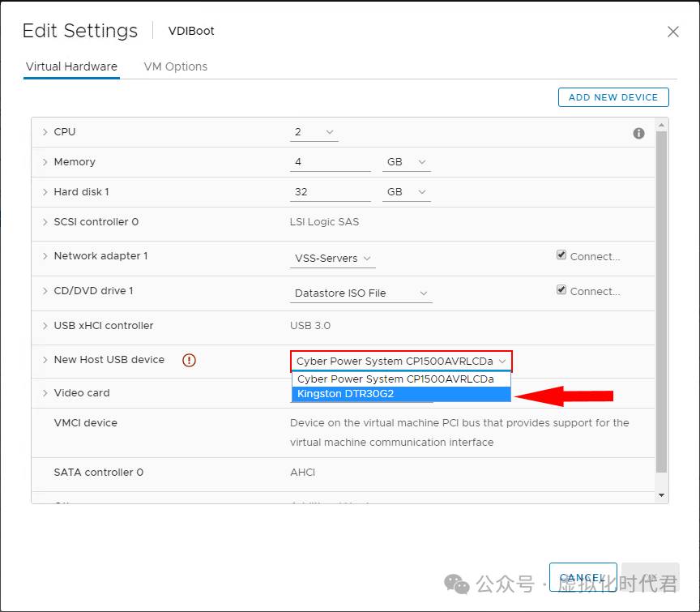Expand the SCSI controller 0 row
Image resolution: width=700 pixels, height=612 pixels.
coord(45,222)
